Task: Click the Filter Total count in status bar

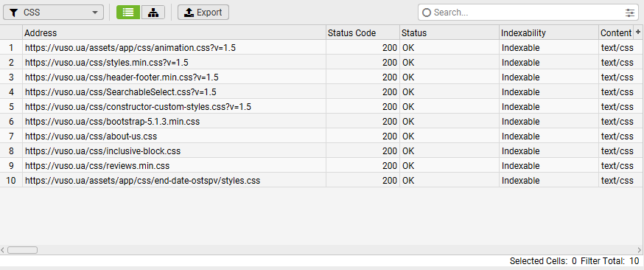Action: tap(610, 261)
